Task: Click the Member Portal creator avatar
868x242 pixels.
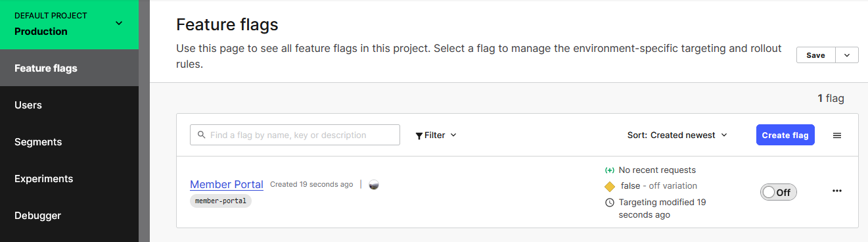Action: (373, 185)
